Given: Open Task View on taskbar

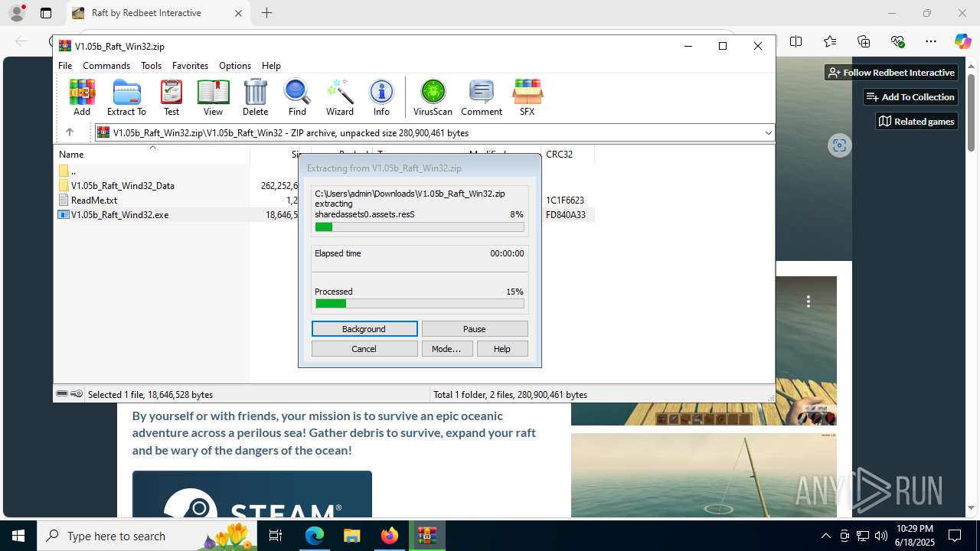Looking at the screenshot, I should click(276, 536).
